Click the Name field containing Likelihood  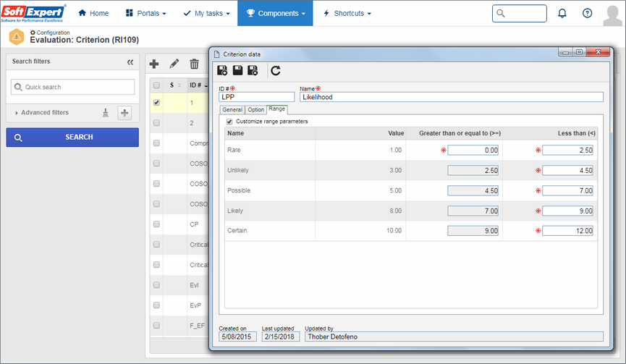tap(451, 97)
